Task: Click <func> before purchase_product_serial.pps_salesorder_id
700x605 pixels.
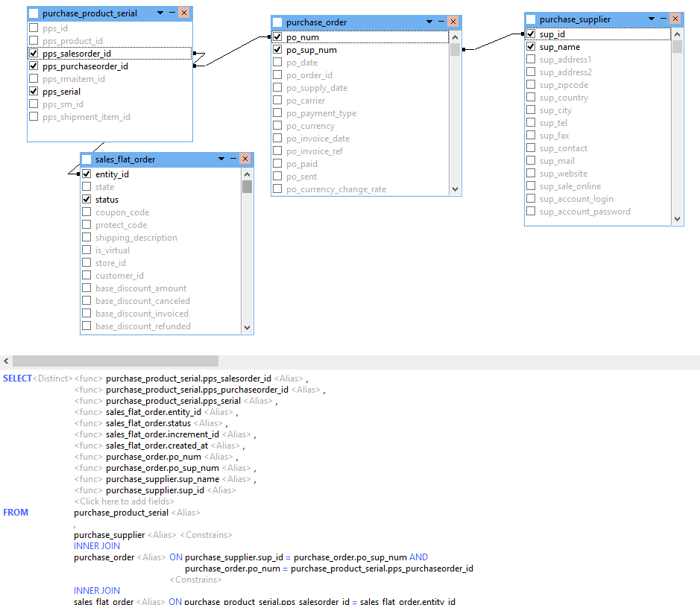Action: point(89,378)
